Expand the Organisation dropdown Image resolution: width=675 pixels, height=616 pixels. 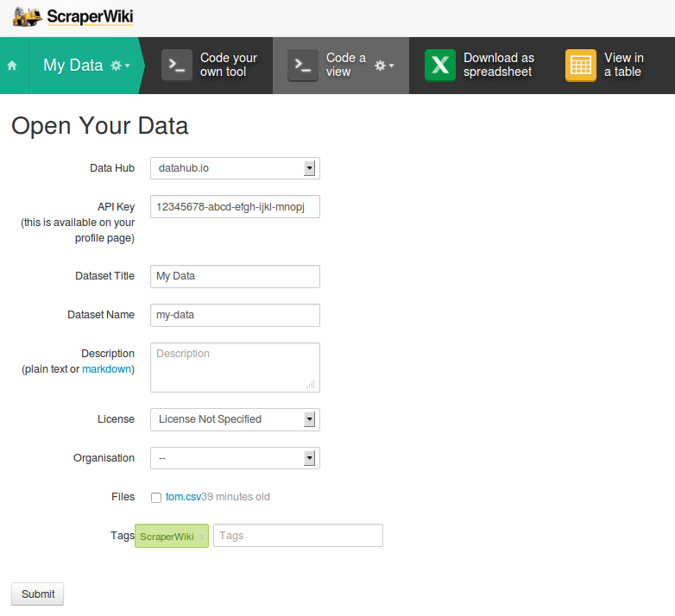pos(235,458)
